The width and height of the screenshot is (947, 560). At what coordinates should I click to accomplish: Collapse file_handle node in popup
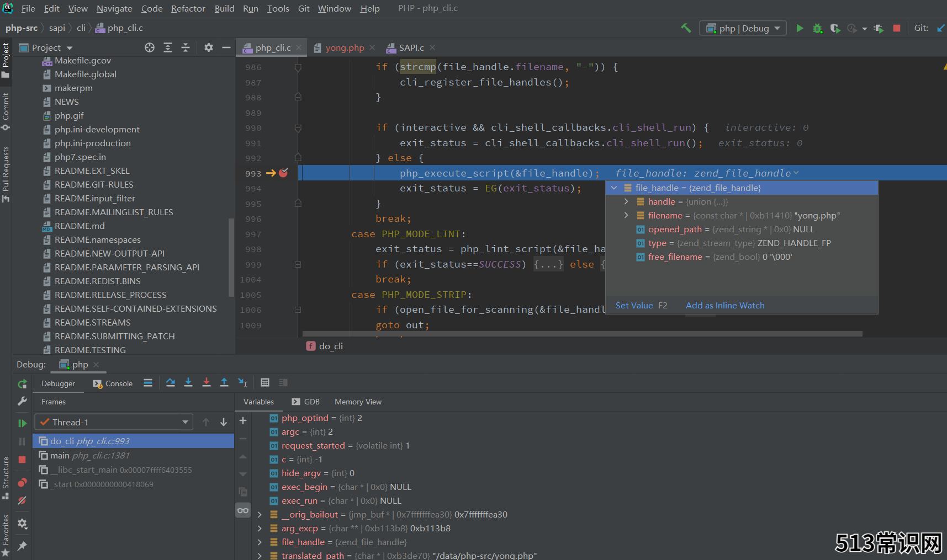click(613, 188)
